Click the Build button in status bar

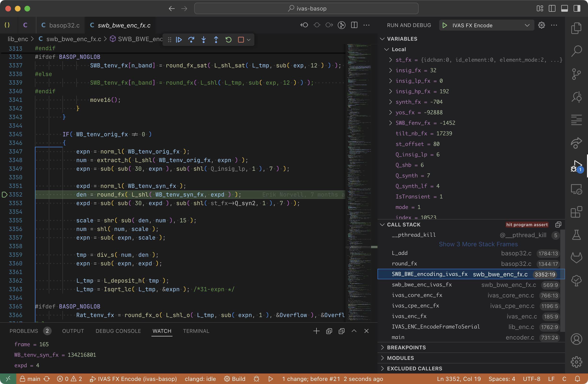pyautogui.click(x=235, y=379)
